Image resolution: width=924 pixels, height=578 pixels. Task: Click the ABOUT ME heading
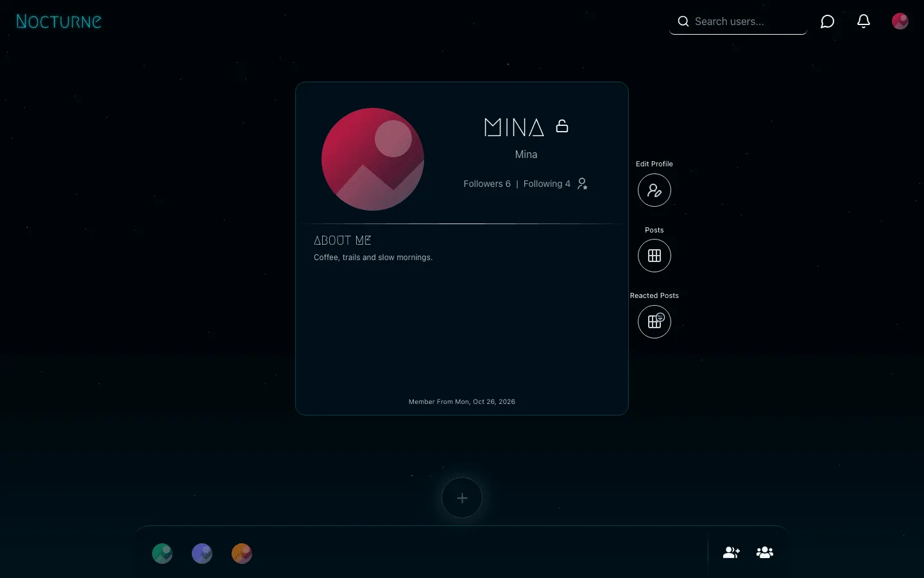point(343,240)
